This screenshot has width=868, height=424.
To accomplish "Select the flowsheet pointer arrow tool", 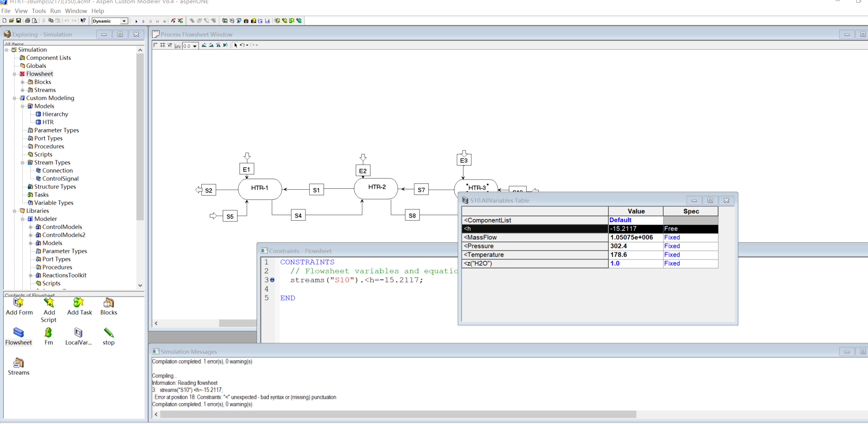I will 236,45.
